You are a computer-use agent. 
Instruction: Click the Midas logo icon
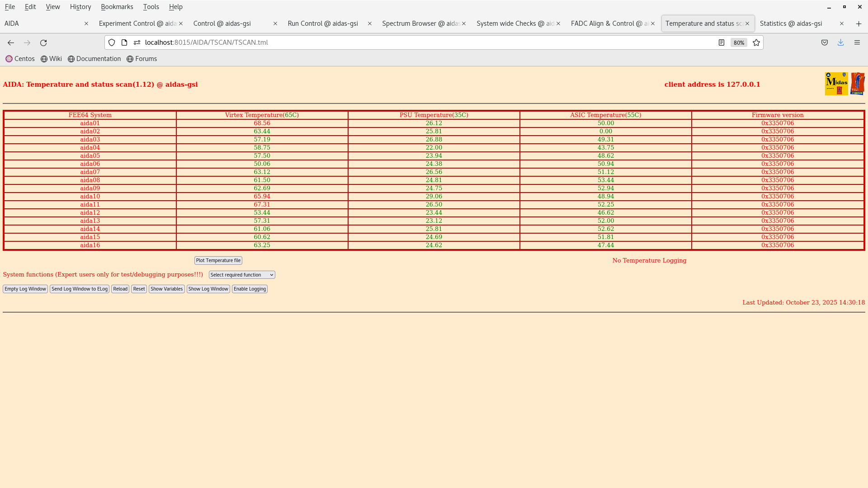[836, 84]
